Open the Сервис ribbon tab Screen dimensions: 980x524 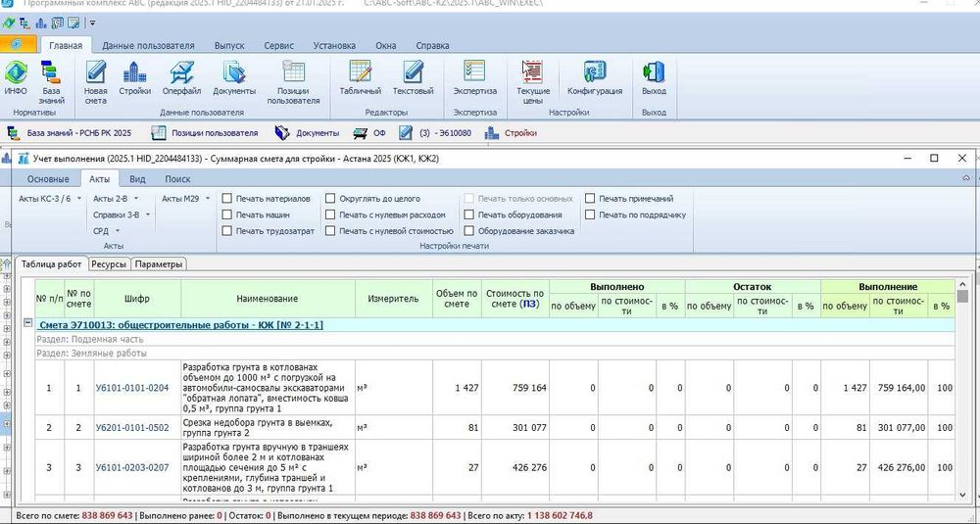click(278, 45)
